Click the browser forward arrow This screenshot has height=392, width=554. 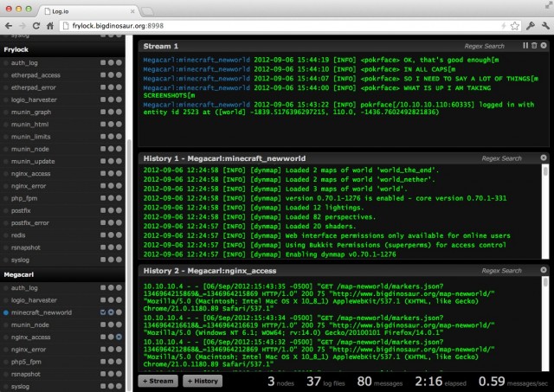[23, 26]
